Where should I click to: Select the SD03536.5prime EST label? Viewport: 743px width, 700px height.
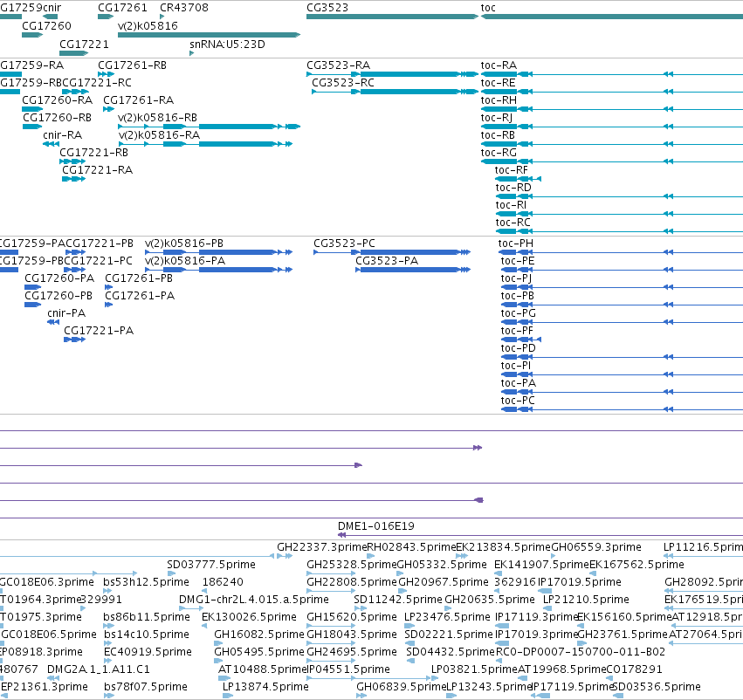click(x=657, y=686)
